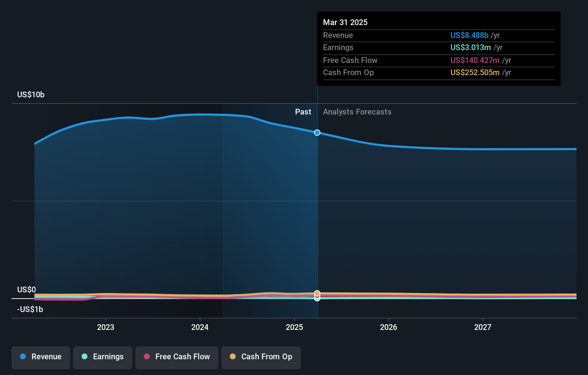Toggle the Cash From Op legend button
Image resolution: width=588 pixels, height=375 pixels.
pyautogui.click(x=261, y=357)
